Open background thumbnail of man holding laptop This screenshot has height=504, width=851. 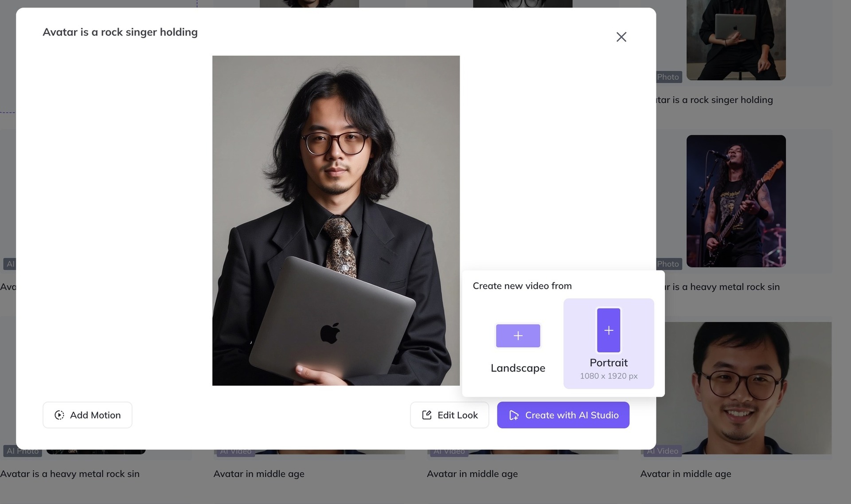click(736, 40)
